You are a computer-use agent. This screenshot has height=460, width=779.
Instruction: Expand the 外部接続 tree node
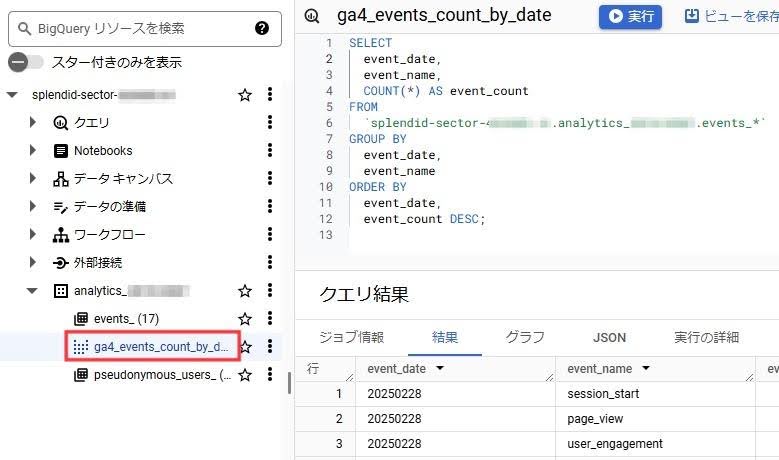[x=33, y=262]
